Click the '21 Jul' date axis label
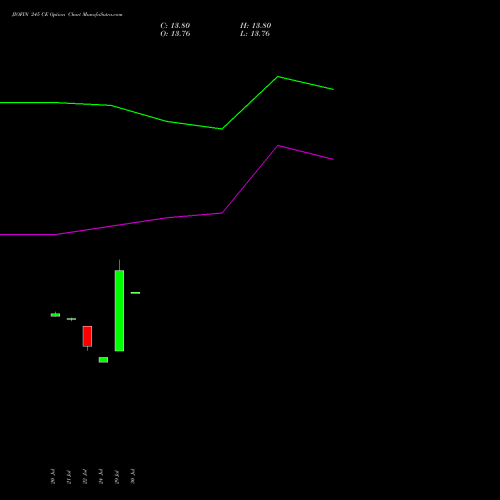The width and height of the screenshot is (500, 500). [69, 476]
